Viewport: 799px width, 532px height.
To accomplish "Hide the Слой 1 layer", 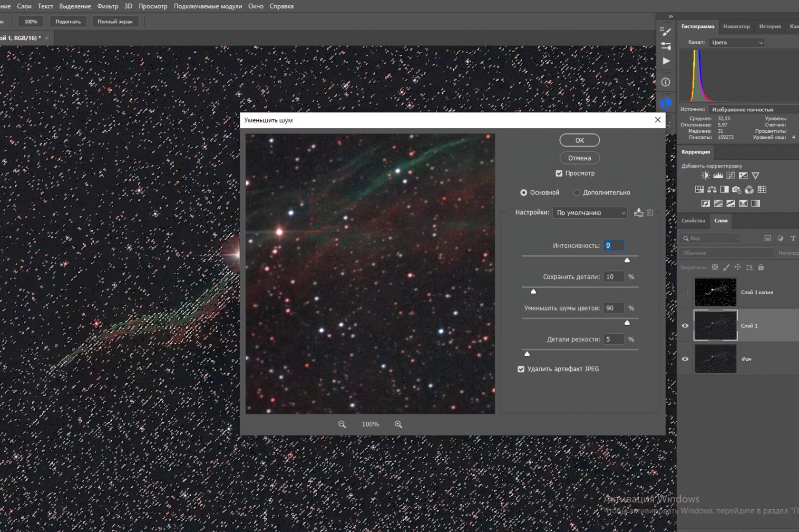I will click(x=685, y=326).
